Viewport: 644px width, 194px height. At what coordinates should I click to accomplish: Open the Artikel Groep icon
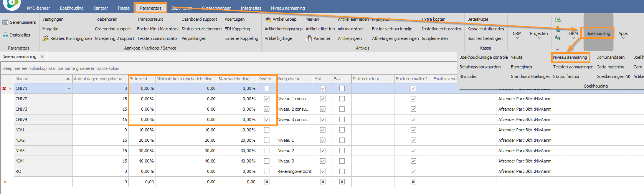(x=268, y=19)
